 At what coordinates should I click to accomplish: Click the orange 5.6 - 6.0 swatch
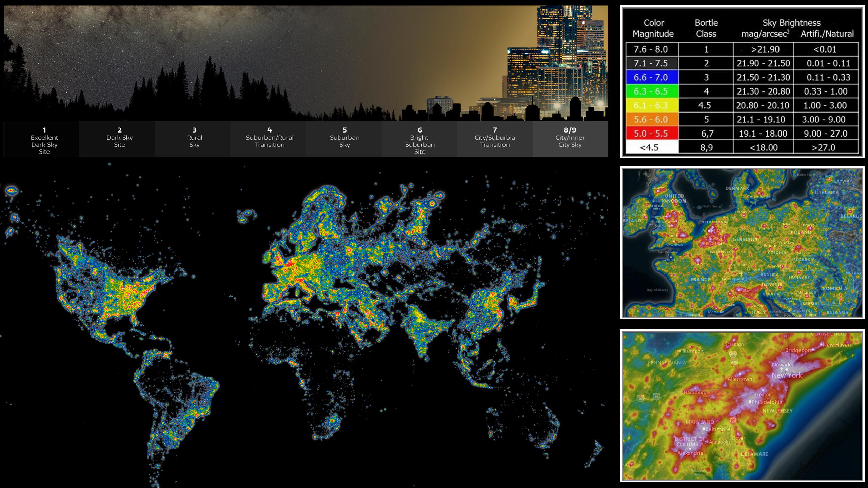(652, 119)
